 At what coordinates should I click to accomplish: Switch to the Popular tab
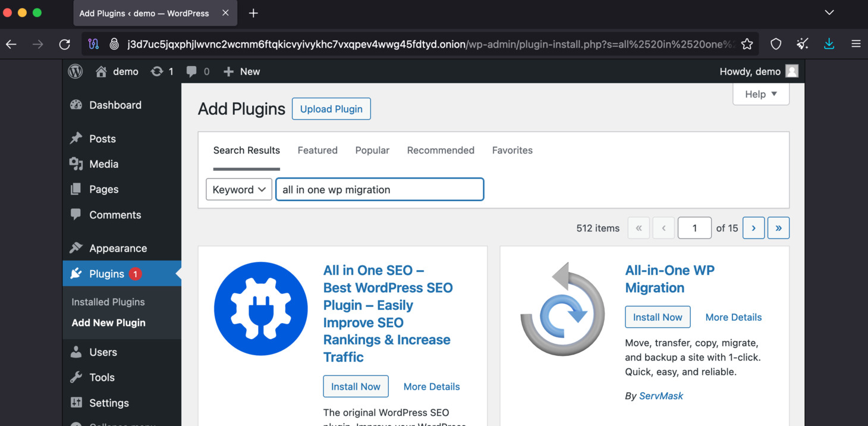[372, 151]
